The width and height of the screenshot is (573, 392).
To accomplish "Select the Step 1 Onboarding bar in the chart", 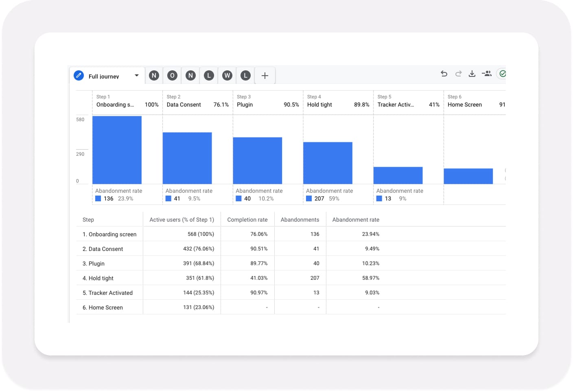I will (x=117, y=150).
